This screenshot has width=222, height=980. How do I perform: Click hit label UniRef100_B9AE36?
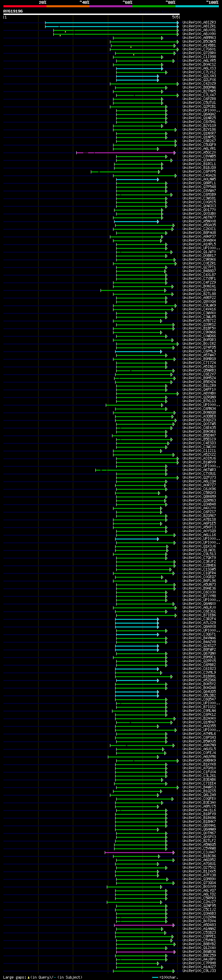click(x=199, y=588)
